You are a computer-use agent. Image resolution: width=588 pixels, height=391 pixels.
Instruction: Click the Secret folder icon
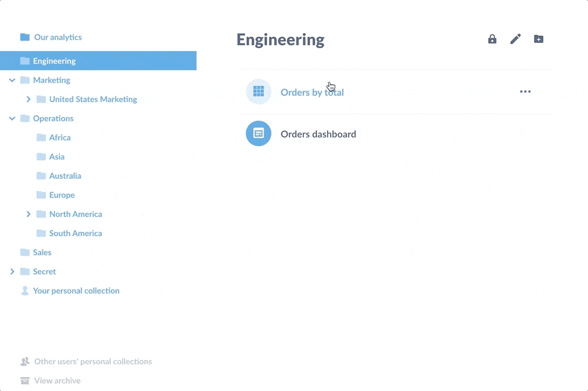pyautogui.click(x=25, y=271)
